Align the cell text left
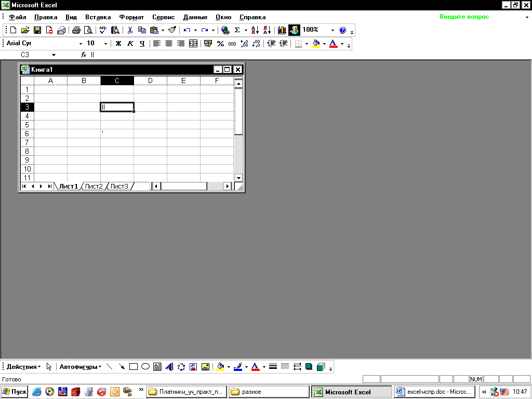 click(x=157, y=44)
